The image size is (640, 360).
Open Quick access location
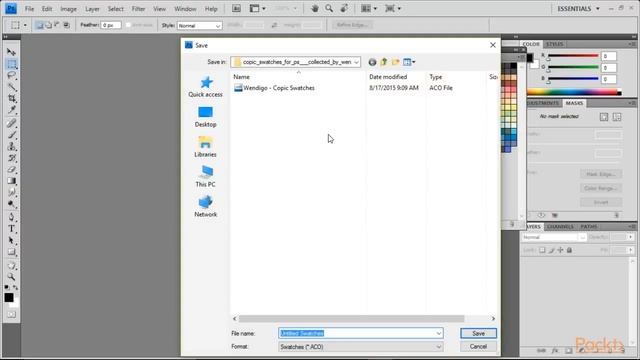pyautogui.click(x=205, y=87)
